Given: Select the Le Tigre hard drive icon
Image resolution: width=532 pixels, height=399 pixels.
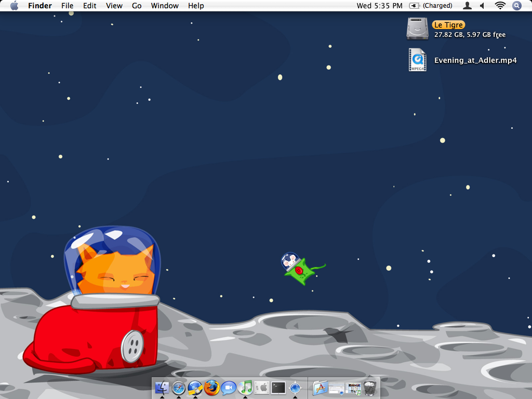Looking at the screenshot, I should (x=417, y=29).
